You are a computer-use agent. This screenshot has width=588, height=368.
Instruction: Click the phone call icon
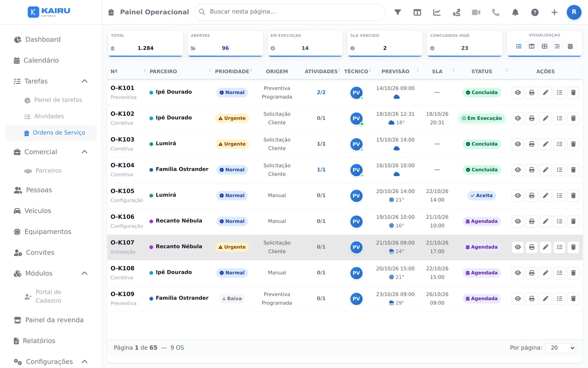[x=496, y=12]
